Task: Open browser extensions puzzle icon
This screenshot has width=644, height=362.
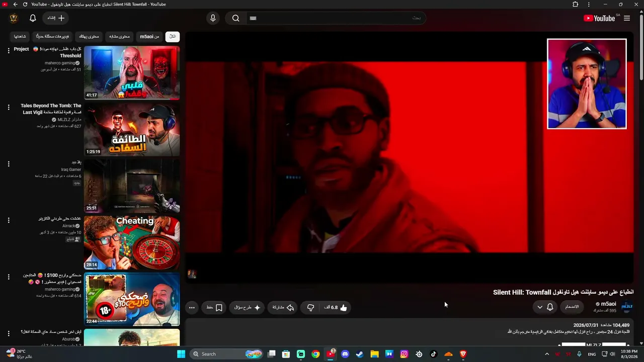Action: [x=576, y=5]
